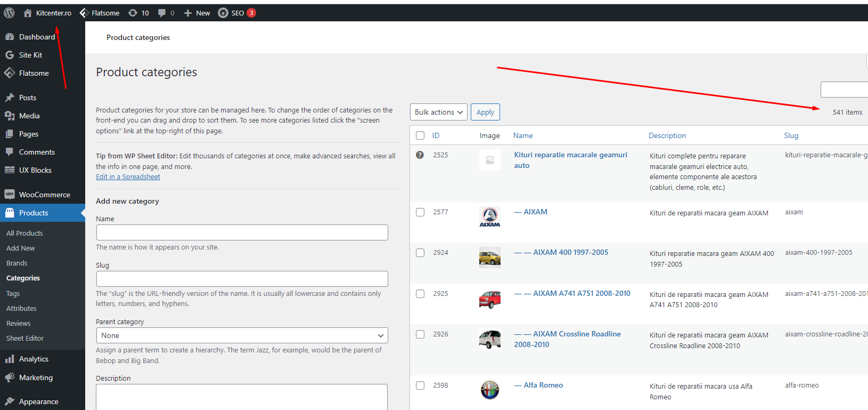This screenshot has width=868, height=410.
Task: Click the Alfa Romeo emblem thumbnail
Action: tap(490, 390)
